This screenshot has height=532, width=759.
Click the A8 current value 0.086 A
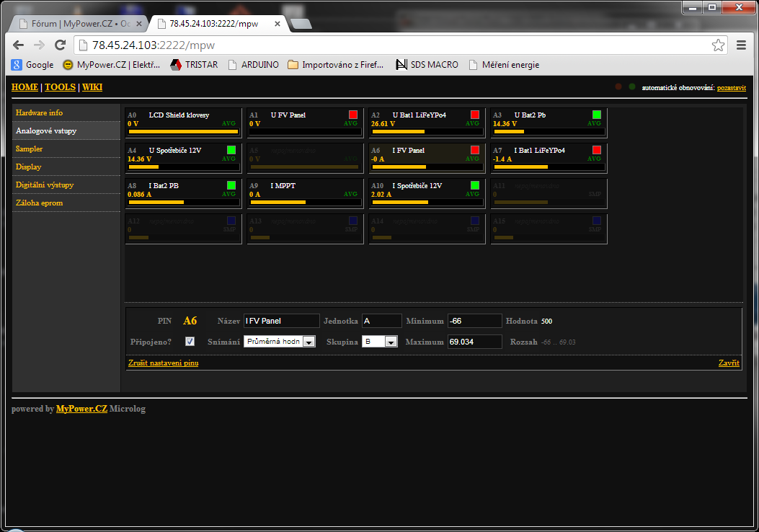(x=139, y=195)
